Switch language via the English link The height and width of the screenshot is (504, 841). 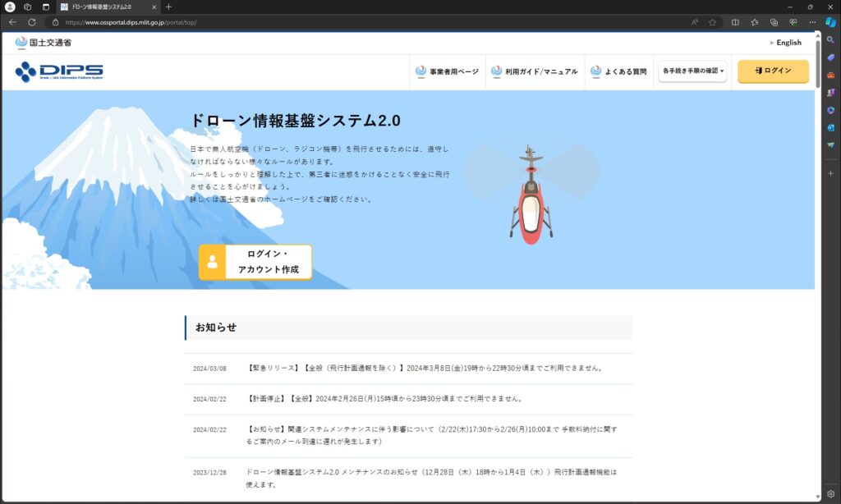[x=788, y=43]
